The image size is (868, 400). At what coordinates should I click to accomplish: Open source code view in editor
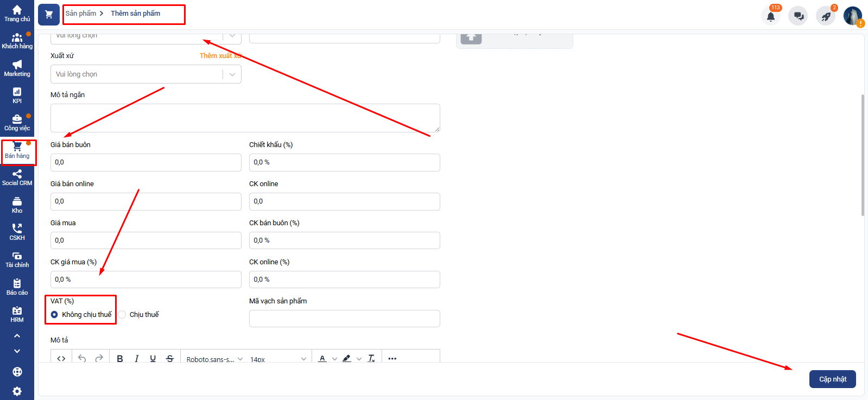pos(61,358)
